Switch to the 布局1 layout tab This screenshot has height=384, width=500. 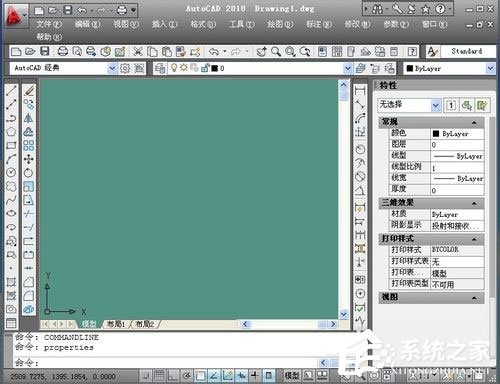[116, 324]
